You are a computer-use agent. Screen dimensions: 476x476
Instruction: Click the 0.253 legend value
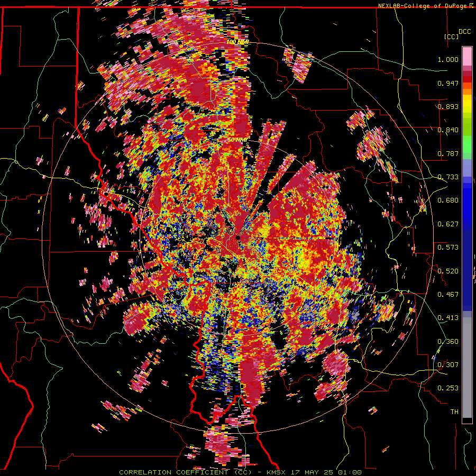pos(448,388)
